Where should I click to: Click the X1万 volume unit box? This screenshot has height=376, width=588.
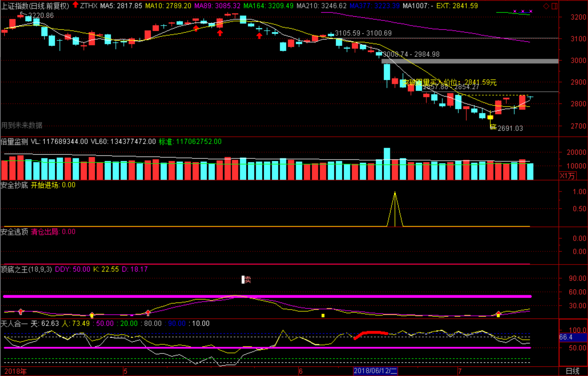point(567,176)
